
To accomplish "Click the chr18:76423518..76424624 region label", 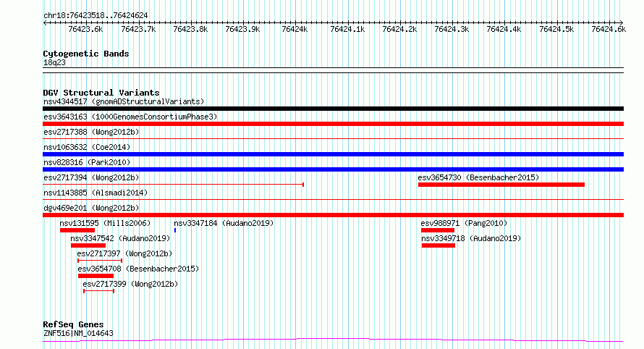I will click(x=96, y=16).
